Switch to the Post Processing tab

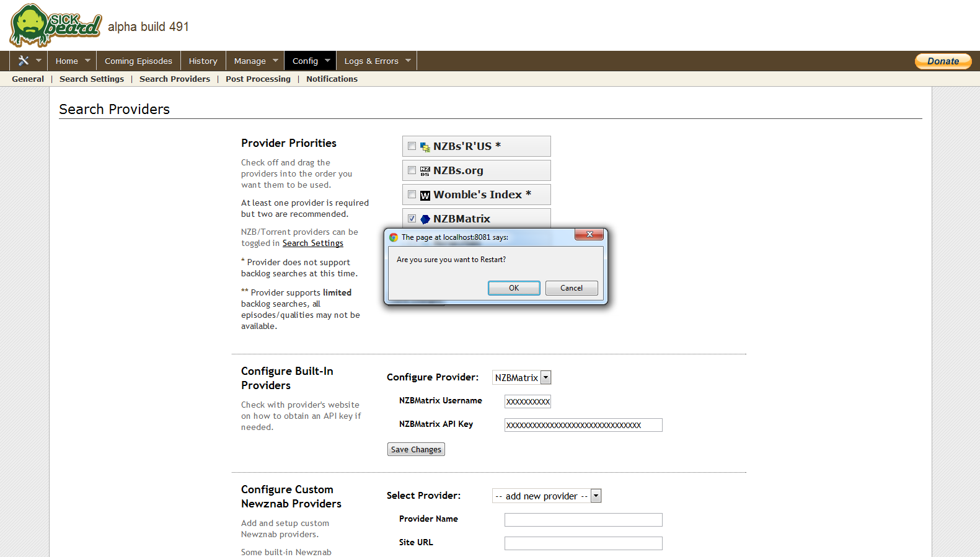[258, 79]
